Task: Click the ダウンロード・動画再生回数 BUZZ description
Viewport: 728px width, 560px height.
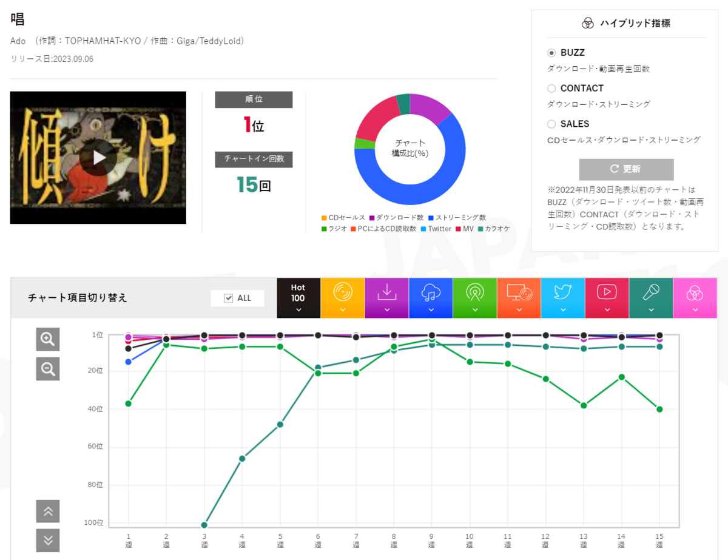Action: pos(599,69)
